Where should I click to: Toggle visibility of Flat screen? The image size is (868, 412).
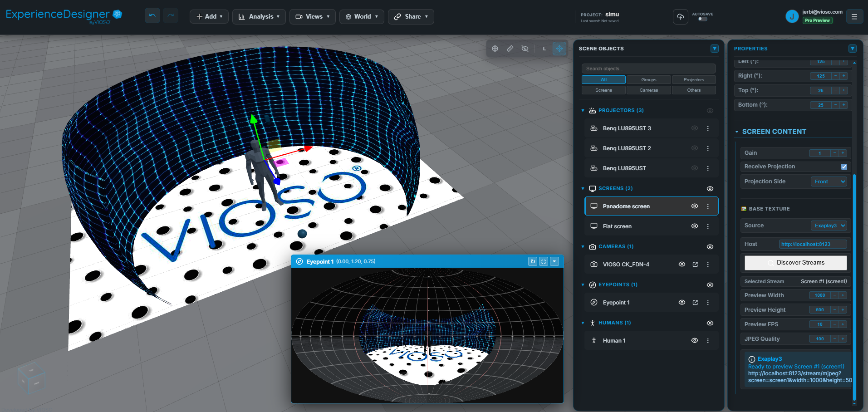point(695,226)
